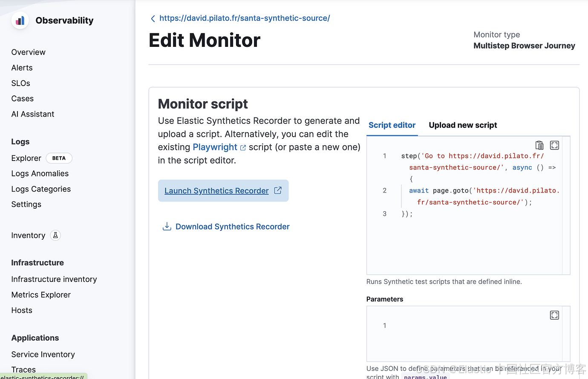Click the 'Multistep Browser Journey' monitor type text

click(524, 46)
